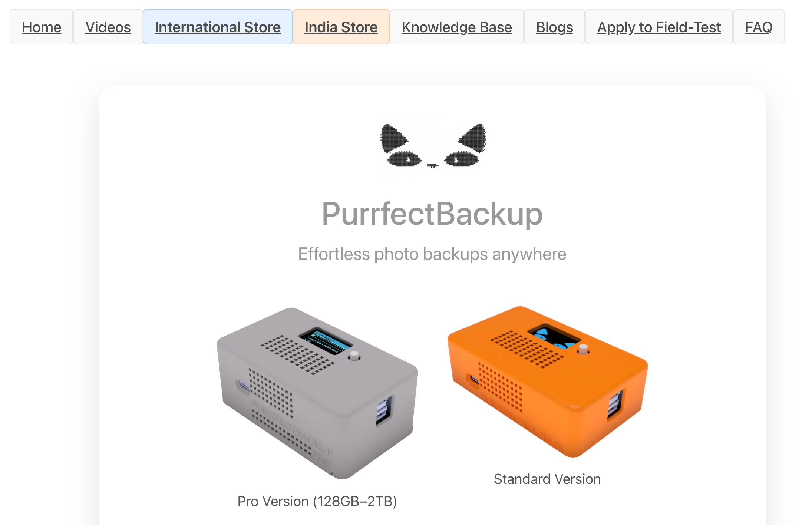Select the gray Pro Version device image
Viewport: 812px width, 525px height.
coord(317,393)
